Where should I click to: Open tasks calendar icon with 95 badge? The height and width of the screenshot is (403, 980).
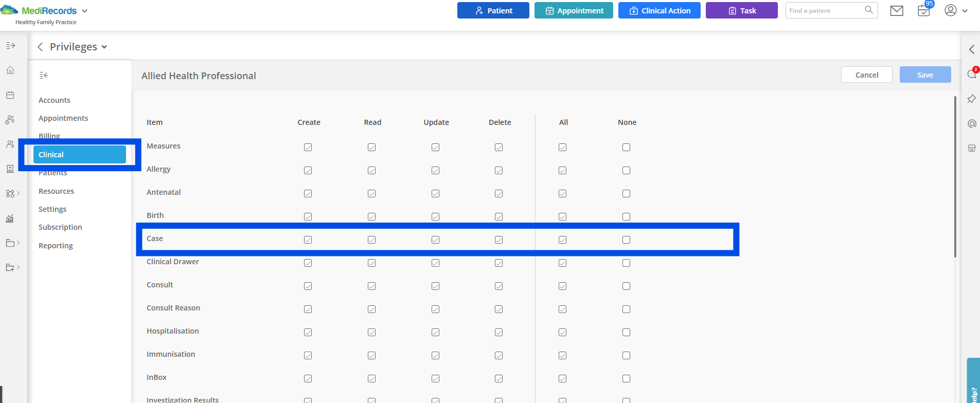(x=924, y=11)
